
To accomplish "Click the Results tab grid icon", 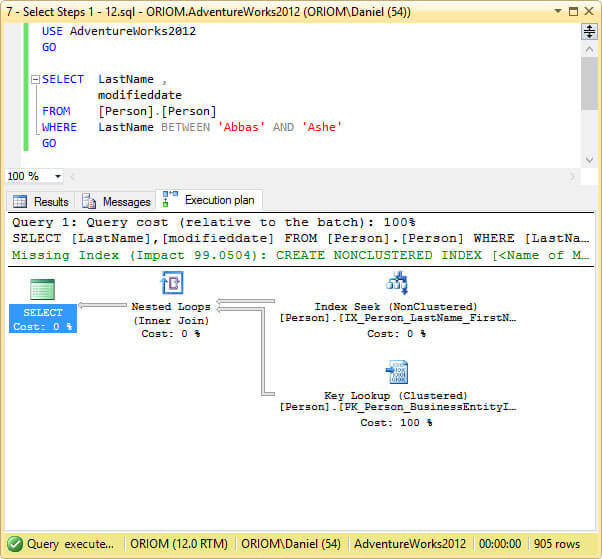I will pyautogui.click(x=20, y=201).
